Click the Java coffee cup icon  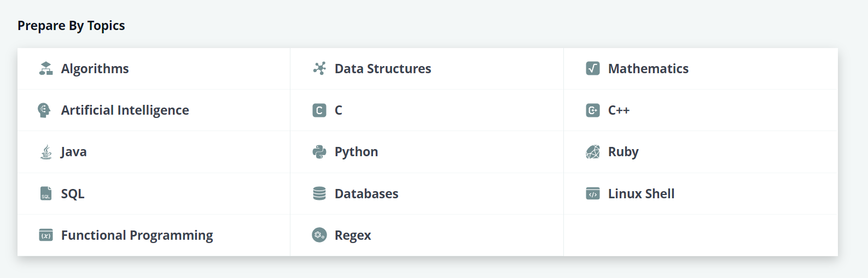click(x=46, y=152)
